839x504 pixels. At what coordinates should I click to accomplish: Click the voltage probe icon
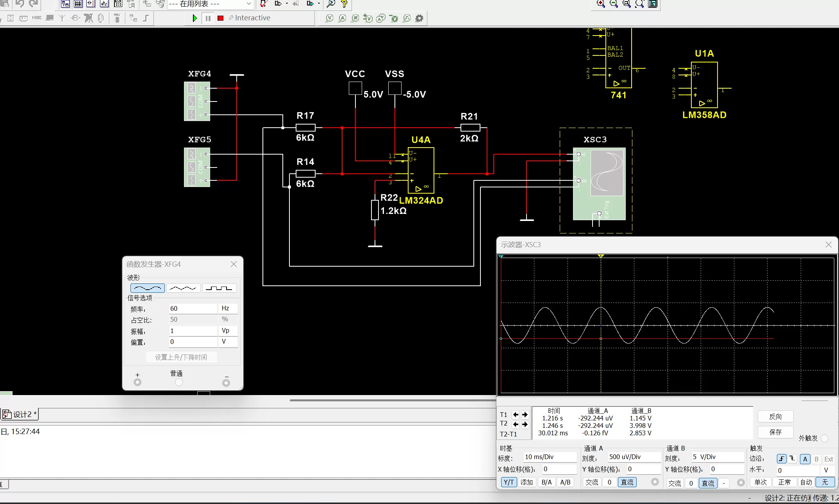pos(329,18)
